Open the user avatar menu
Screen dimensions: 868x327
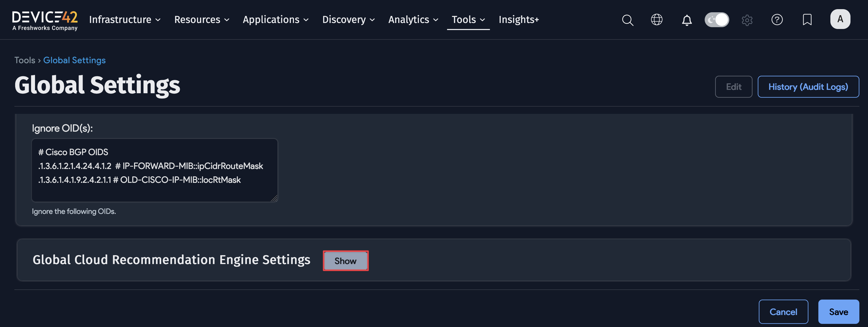(840, 19)
